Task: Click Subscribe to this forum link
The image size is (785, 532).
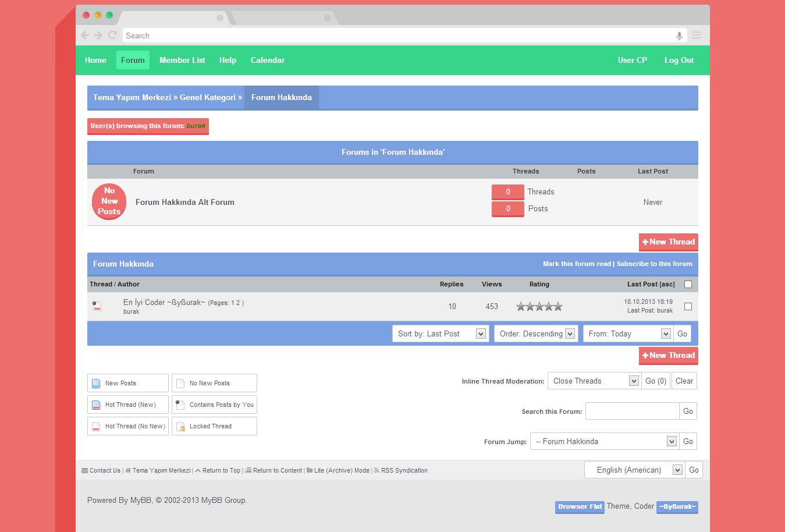Action: coord(654,264)
